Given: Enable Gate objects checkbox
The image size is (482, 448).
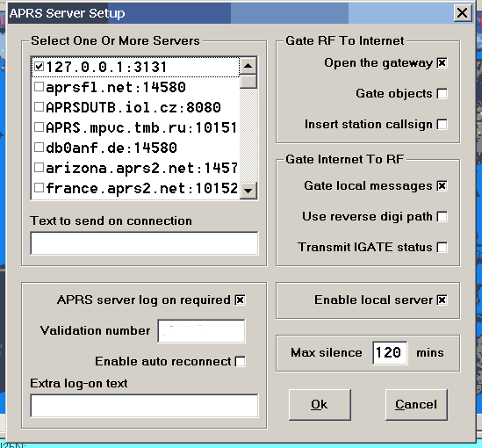Looking at the screenshot, I should (x=442, y=93).
